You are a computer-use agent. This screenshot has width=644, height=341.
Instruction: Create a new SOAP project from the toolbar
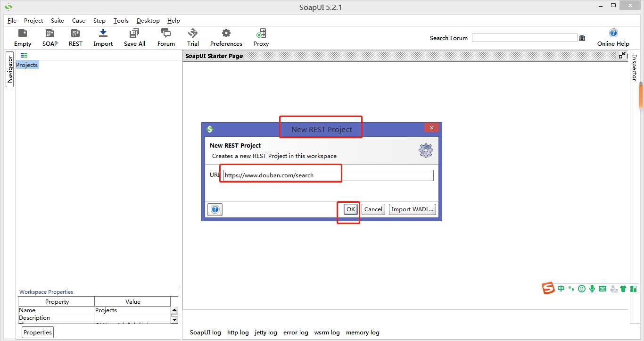click(50, 33)
